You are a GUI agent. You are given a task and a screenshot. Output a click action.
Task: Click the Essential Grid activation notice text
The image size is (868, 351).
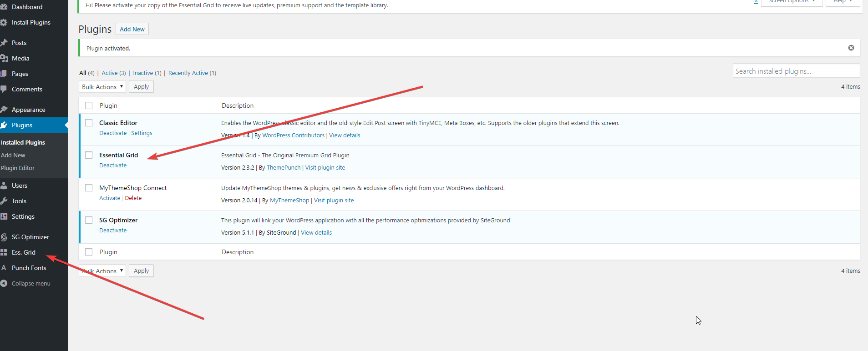pos(237,5)
